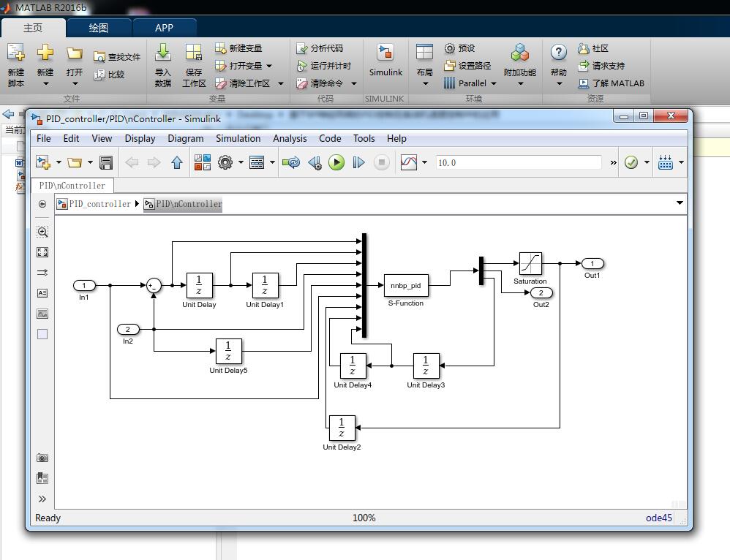Open Add-Ons (附加功能) icon
Viewport: 730px width, 560px height.
(520, 53)
